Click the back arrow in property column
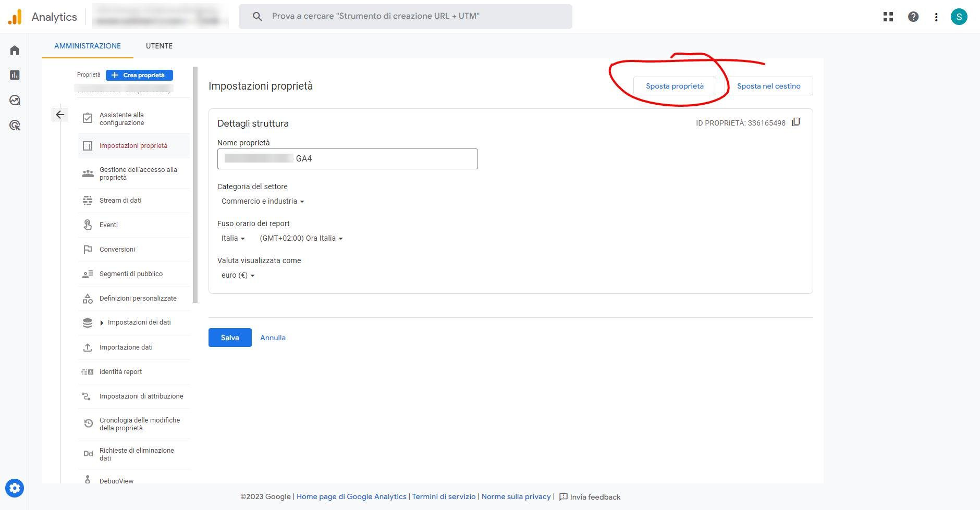Screen dimensions: 980x510 click(60, 115)
